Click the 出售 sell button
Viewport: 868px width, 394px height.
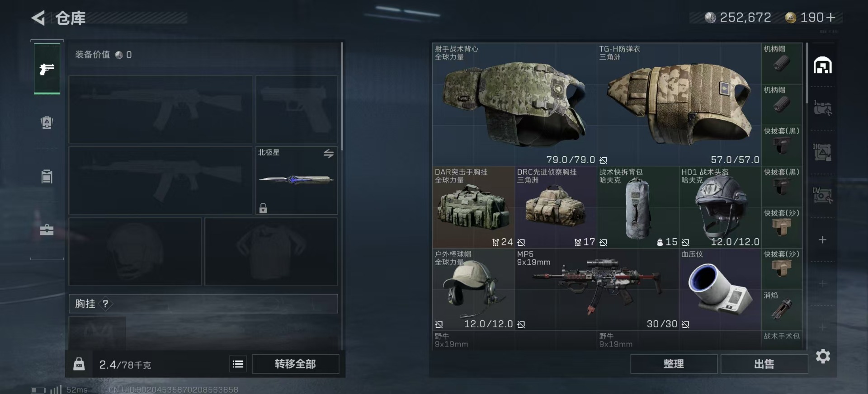pos(764,364)
